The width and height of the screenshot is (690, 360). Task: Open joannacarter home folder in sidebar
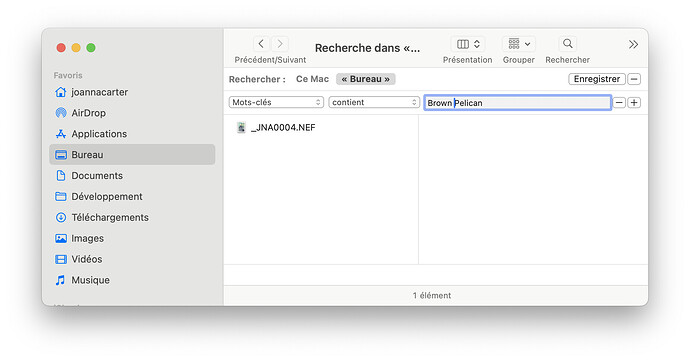pyautogui.click(x=132, y=92)
